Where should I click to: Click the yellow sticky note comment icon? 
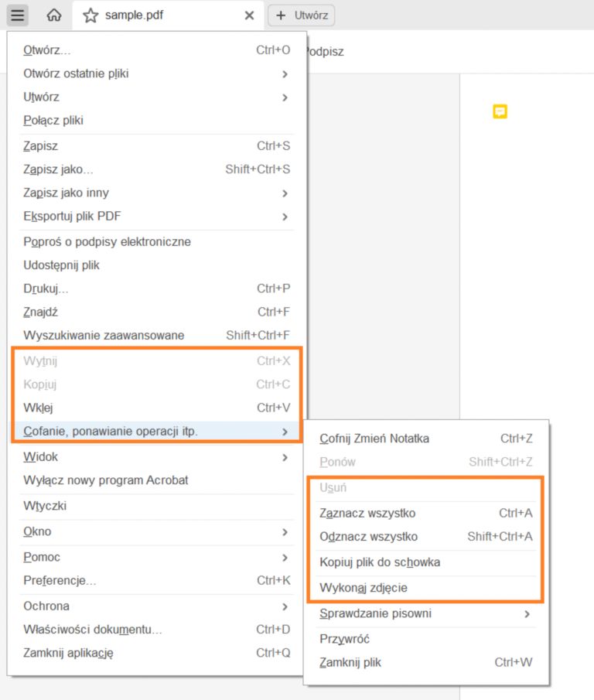(x=500, y=112)
